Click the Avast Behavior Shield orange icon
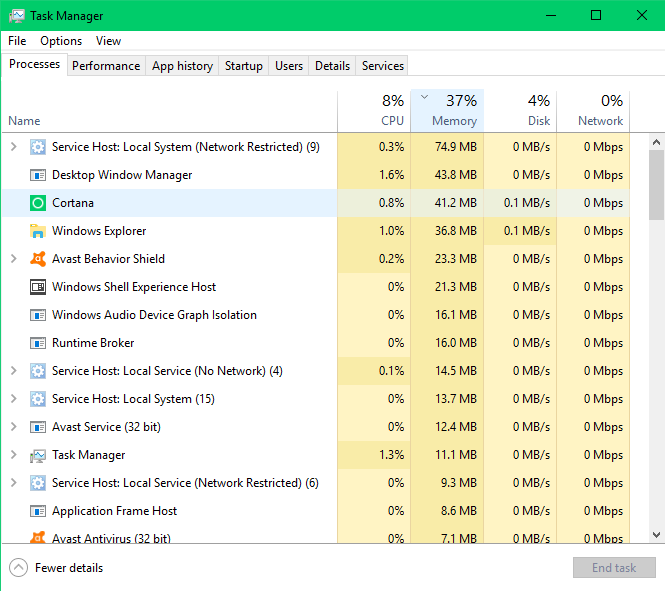Viewport: 665px width, 591px height. (38, 259)
